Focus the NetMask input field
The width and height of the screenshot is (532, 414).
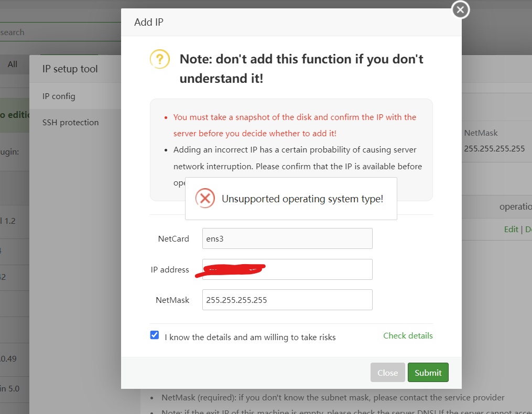pos(287,300)
